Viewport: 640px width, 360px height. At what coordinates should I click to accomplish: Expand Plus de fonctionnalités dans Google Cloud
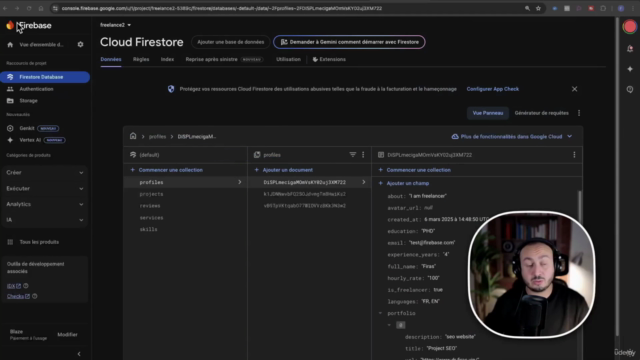click(512, 137)
